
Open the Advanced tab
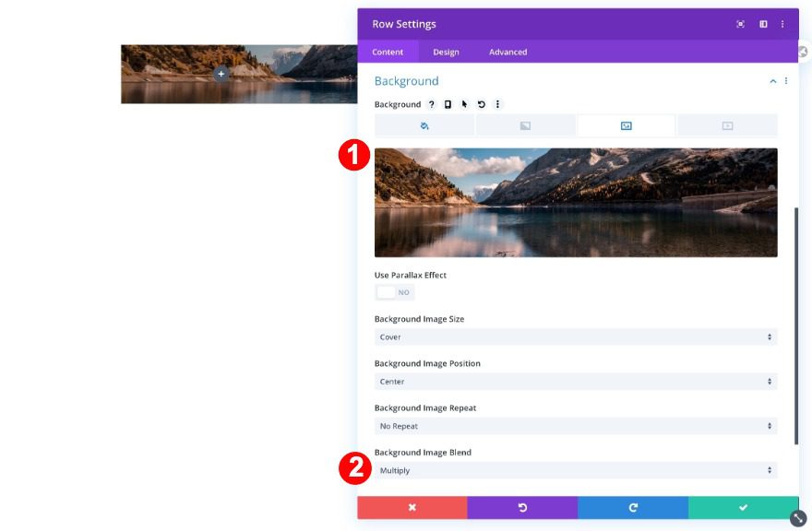point(507,52)
